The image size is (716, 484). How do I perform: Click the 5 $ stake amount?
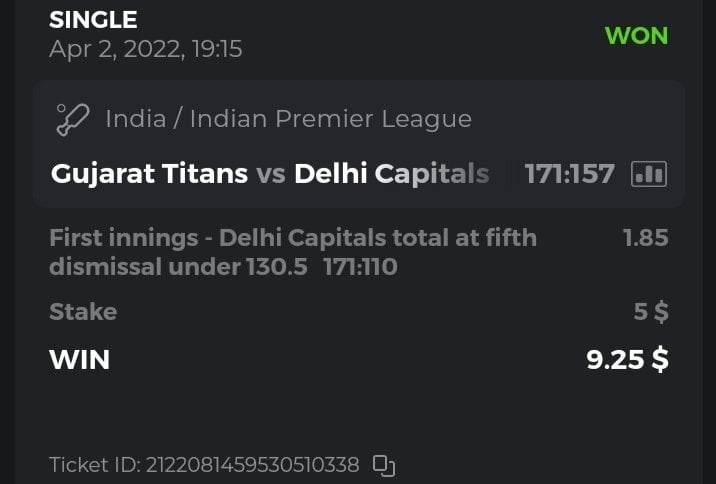point(651,312)
